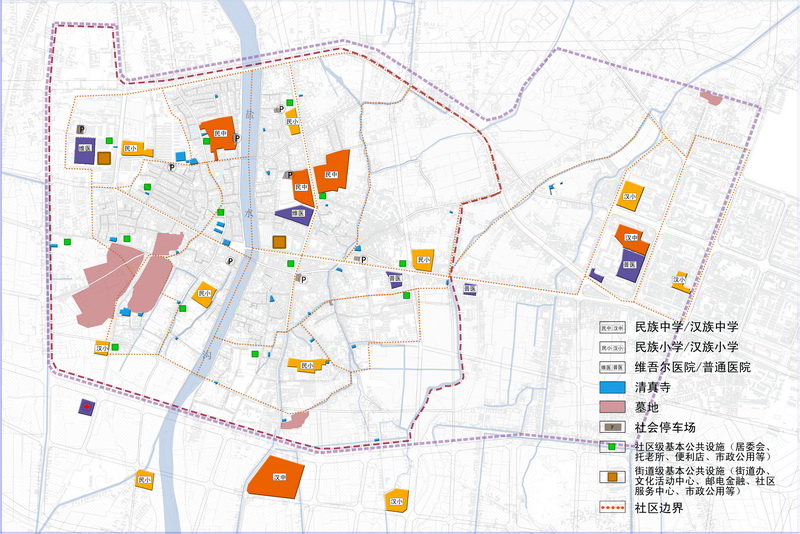Click the parking icon above northwest 维医 block

[x=82, y=128]
